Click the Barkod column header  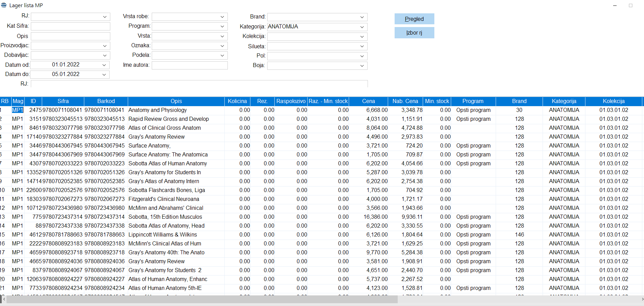click(106, 101)
